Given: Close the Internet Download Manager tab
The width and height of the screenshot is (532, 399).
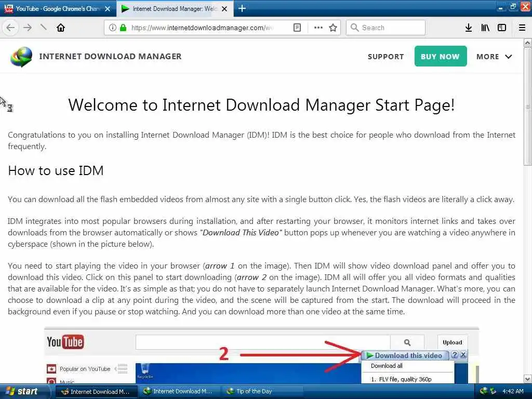Looking at the screenshot, I should 224,9.
